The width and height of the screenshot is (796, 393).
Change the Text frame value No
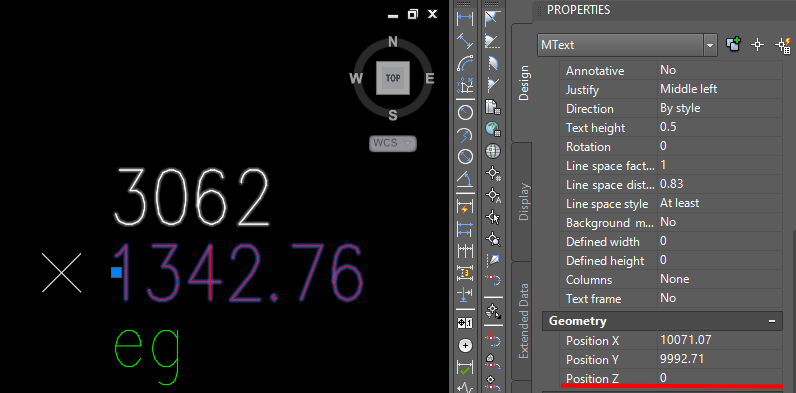click(x=719, y=299)
